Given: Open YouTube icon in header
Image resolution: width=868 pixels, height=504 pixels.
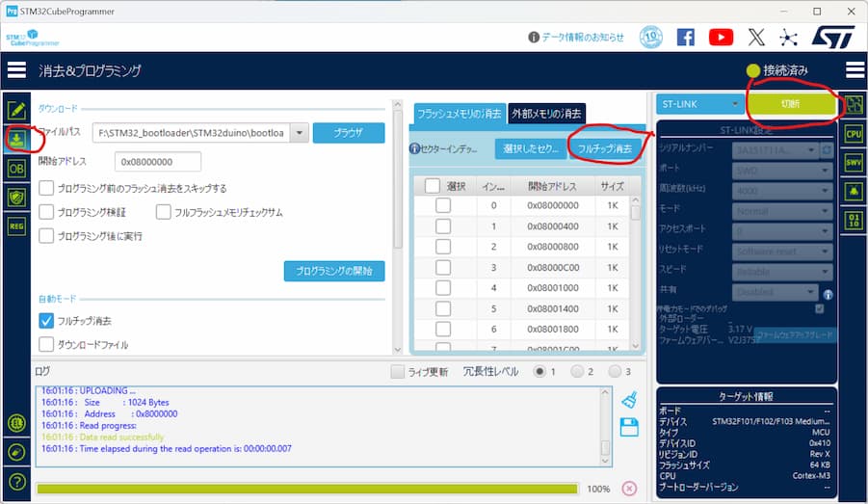Looking at the screenshot, I should coord(721,38).
